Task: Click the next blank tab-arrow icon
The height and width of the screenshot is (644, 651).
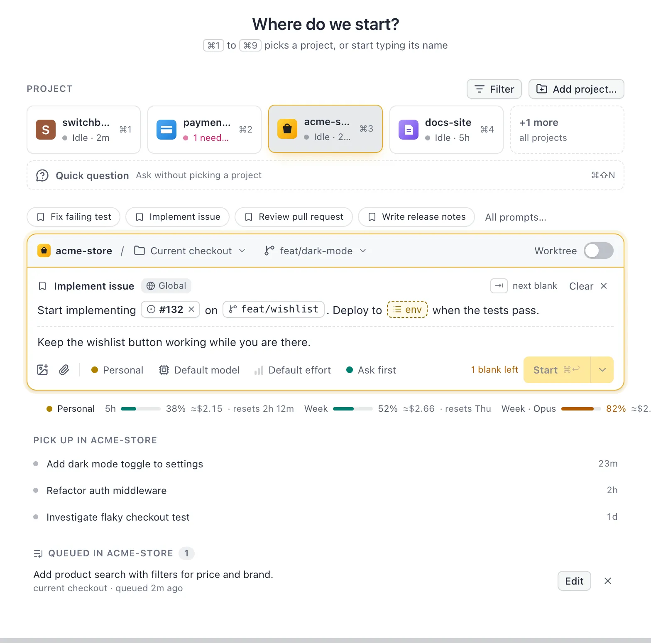Action: click(499, 286)
